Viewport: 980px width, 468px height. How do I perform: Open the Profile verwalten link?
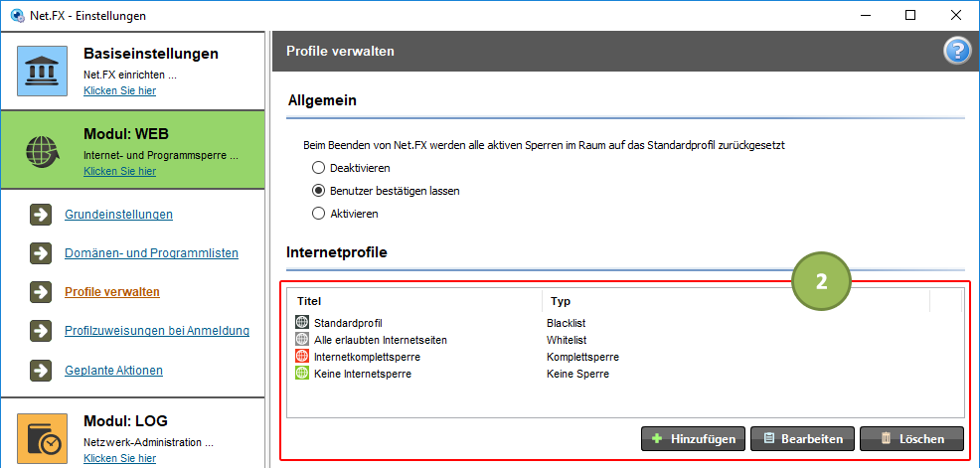pos(112,292)
